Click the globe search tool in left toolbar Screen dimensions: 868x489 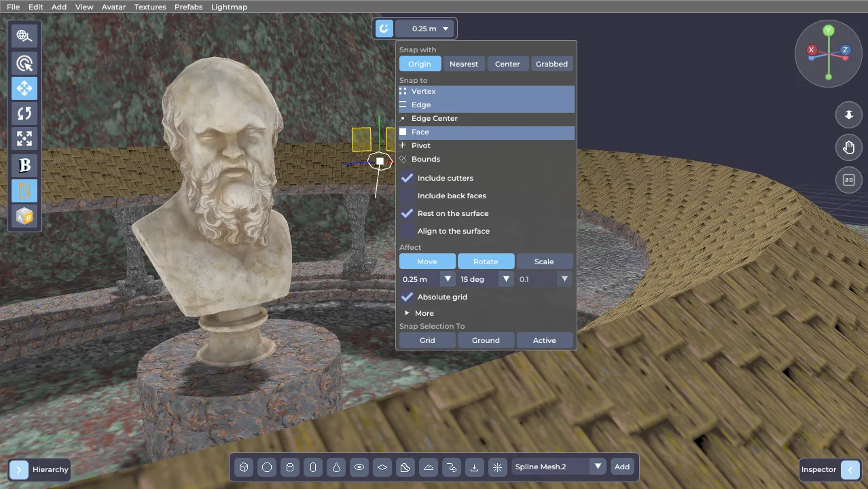(24, 36)
